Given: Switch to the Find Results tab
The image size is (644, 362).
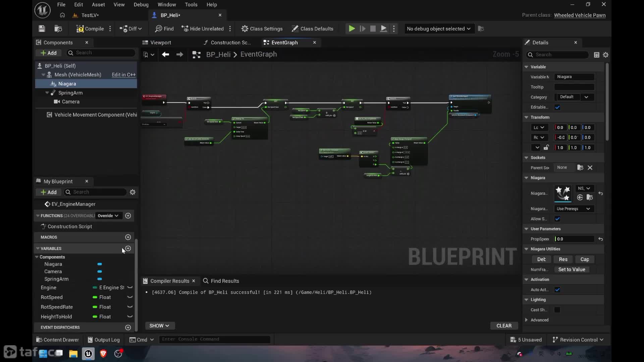Looking at the screenshot, I should click(x=221, y=281).
